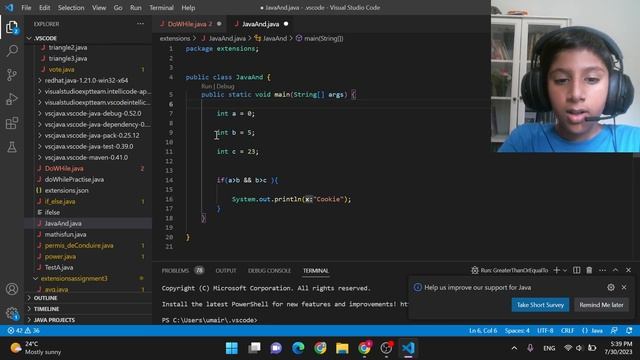This screenshot has width=640, height=360.
Task: Click Ln 6, Col 6 cursor position
Action: pyautogui.click(x=483, y=331)
